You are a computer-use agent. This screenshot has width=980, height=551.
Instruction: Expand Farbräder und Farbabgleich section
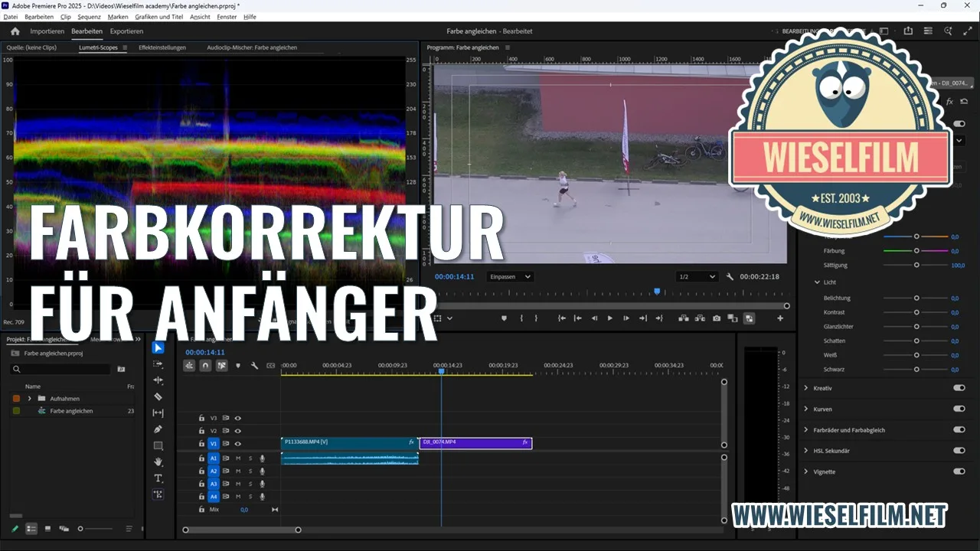(x=806, y=430)
